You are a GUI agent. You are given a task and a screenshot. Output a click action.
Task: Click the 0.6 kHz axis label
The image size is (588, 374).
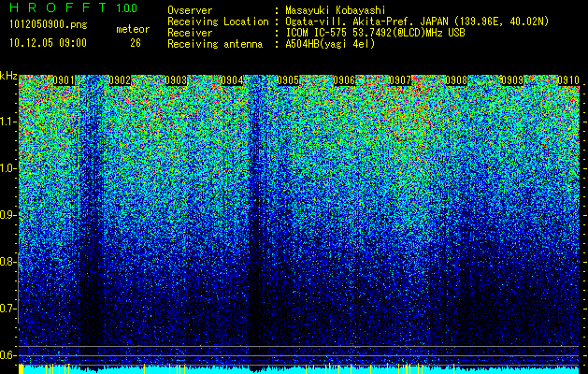pyautogui.click(x=8, y=355)
